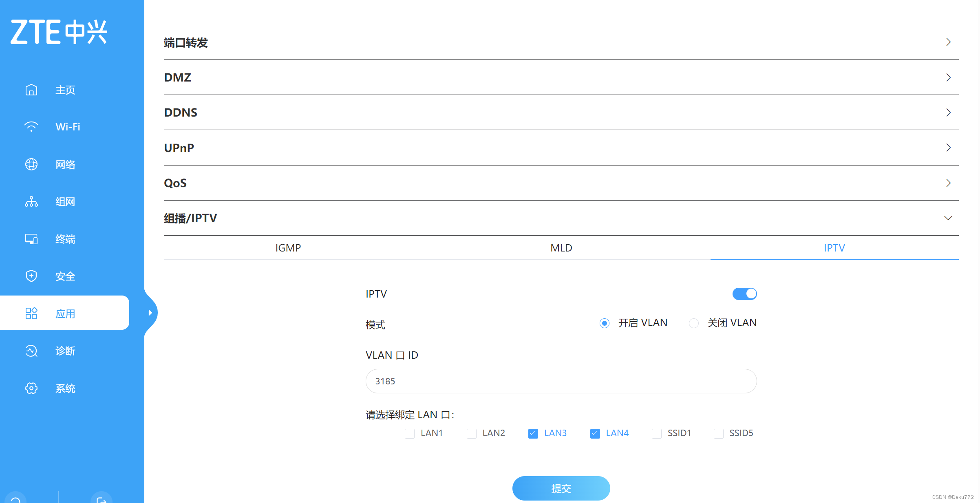
Task: Click the VLAN ID input field
Action: point(561,381)
